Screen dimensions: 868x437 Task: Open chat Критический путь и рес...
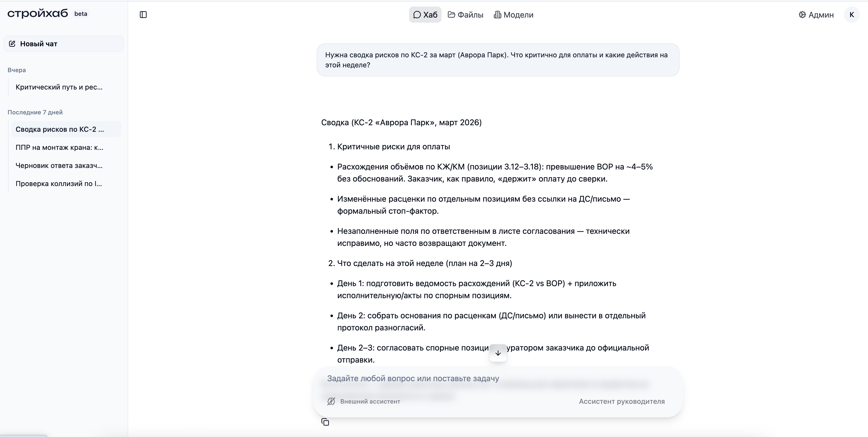tap(59, 87)
